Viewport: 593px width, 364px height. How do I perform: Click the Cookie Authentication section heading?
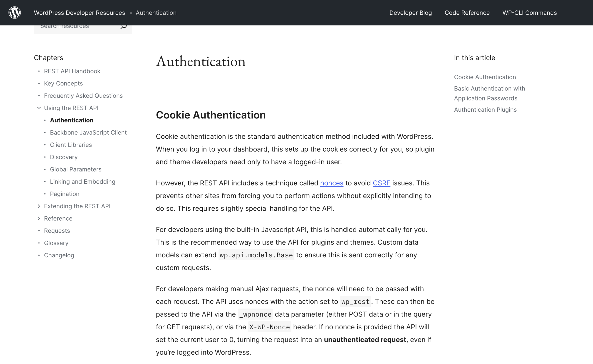[x=211, y=115]
